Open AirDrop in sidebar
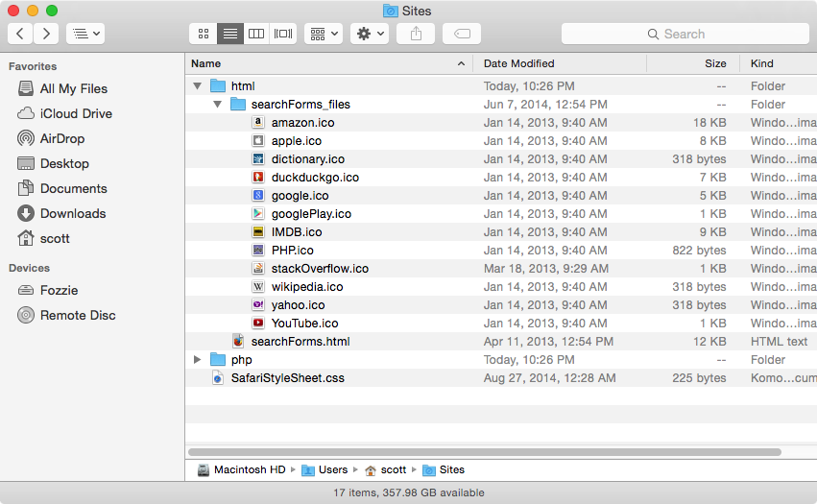Viewport: 817px width, 504px height. click(x=51, y=138)
